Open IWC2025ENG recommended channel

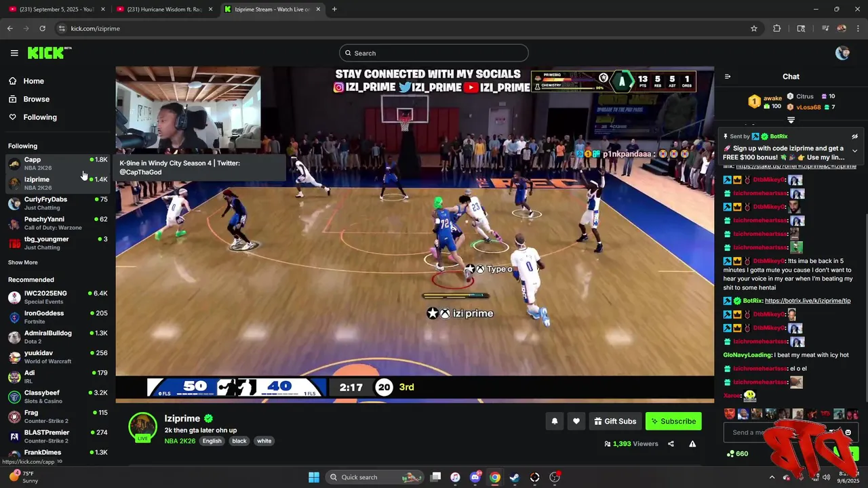58,297
